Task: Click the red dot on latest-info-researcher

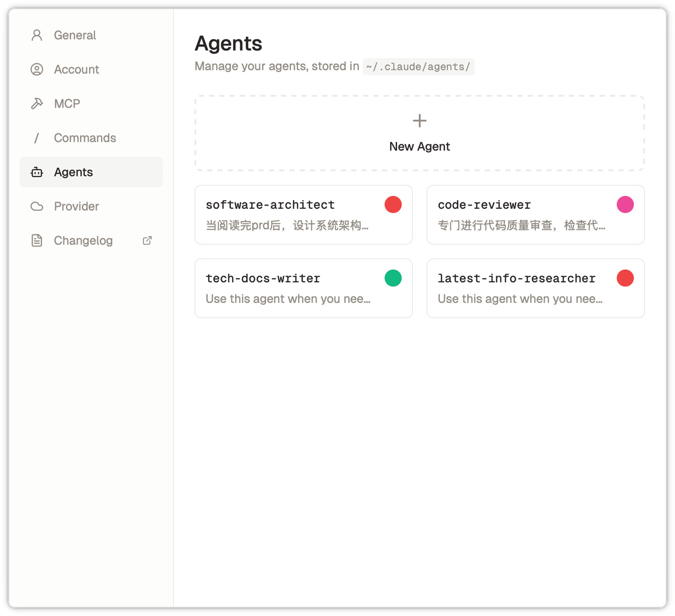Action: (625, 278)
